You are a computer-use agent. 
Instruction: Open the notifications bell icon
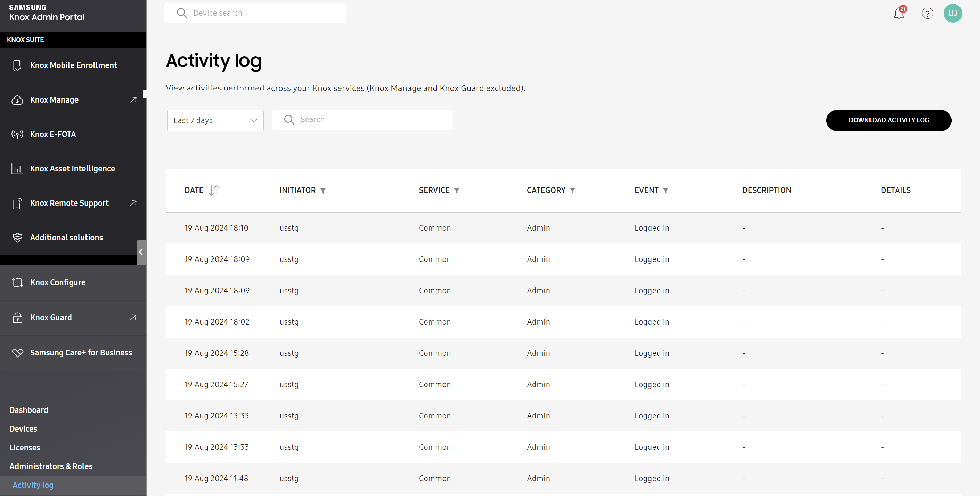click(x=899, y=13)
